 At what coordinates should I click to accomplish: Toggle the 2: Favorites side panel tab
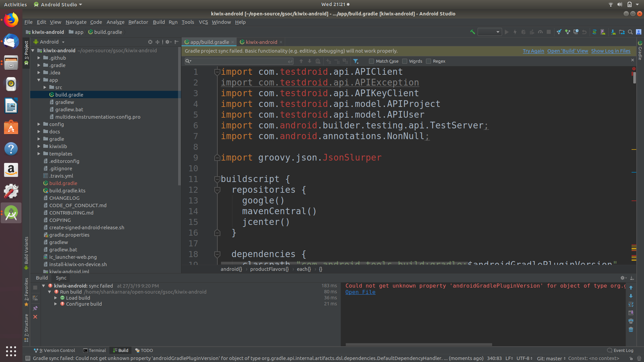26,292
